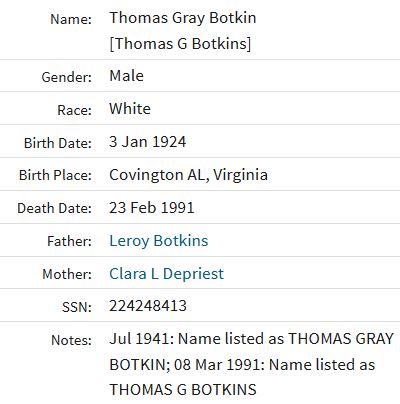Click the alternate name [Thomas G Botkins]
This screenshot has width=400, height=404.
[180, 44]
